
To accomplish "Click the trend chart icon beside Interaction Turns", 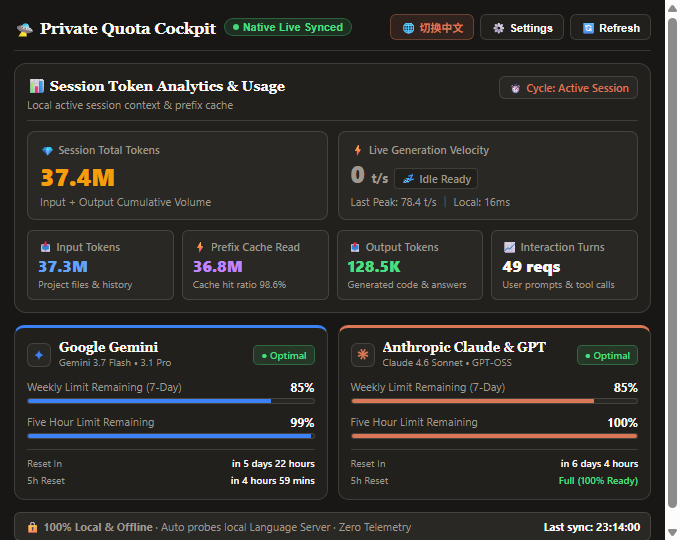I will pyautogui.click(x=509, y=247).
